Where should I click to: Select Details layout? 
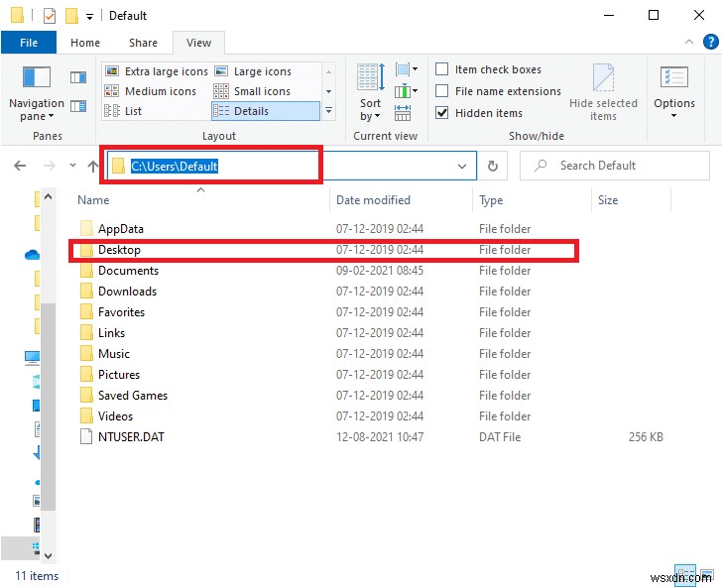[x=266, y=111]
